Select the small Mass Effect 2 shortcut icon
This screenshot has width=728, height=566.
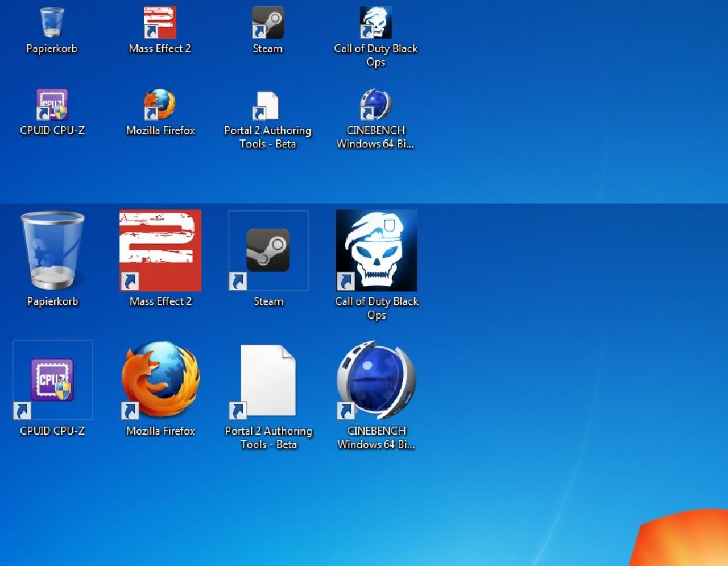click(160, 23)
